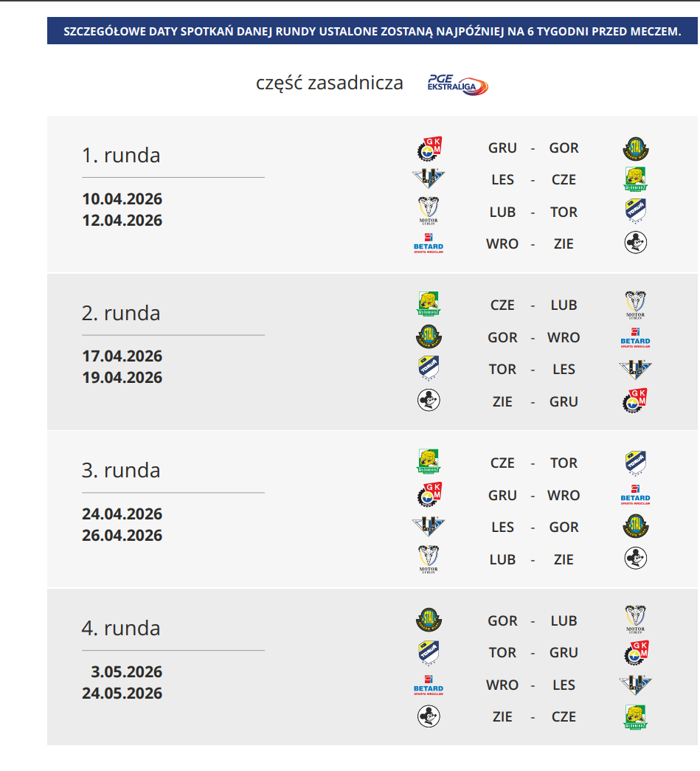Select the Toruń team logo in 2. runda
The width and height of the screenshot is (700, 771).
tap(429, 370)
